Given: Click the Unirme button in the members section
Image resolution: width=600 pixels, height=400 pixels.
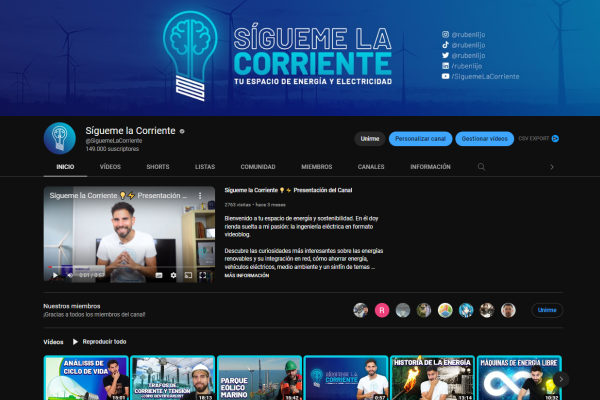Looking at the screenshot, I should [x=547, y=310].
